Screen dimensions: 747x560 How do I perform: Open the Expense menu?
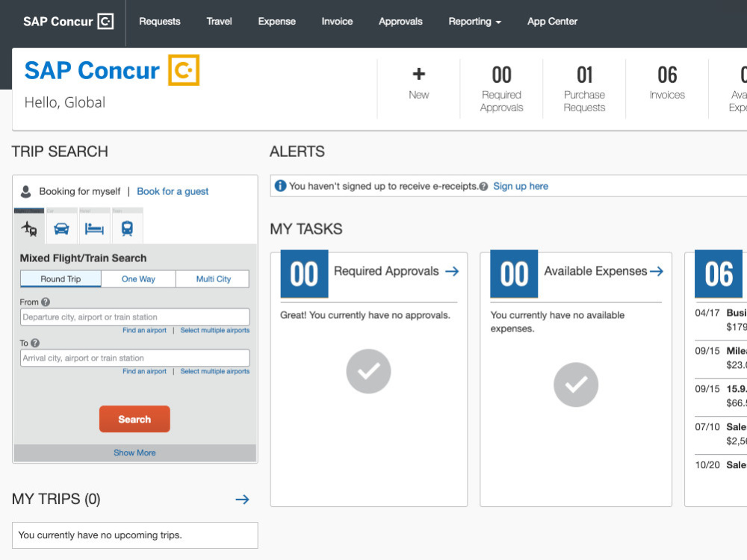tap(277, 22)
